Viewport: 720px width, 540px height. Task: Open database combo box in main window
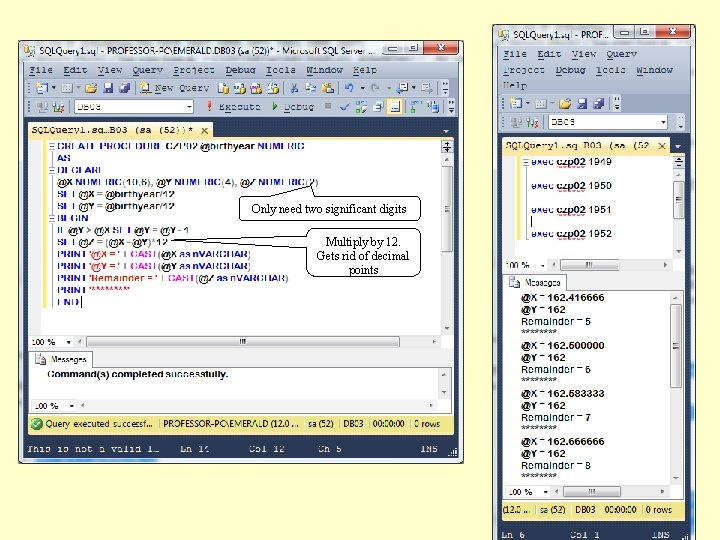point(134,107)
